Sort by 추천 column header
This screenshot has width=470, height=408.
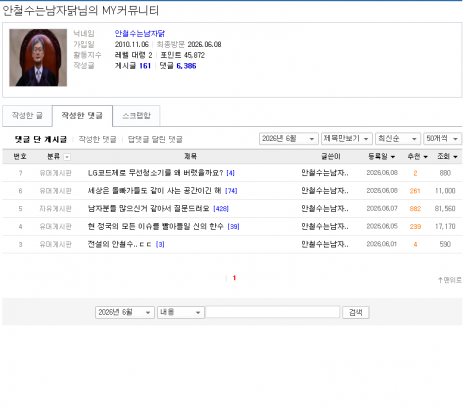[417, 156]
